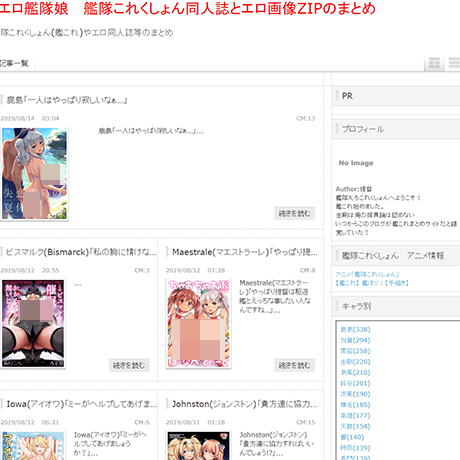Open the アニメ「艦隊これくしょん」 link

pos(367,274)
